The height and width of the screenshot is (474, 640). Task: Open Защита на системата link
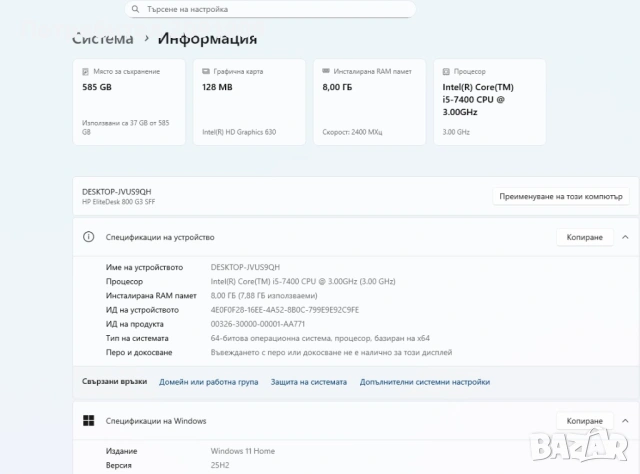point(309,382)
